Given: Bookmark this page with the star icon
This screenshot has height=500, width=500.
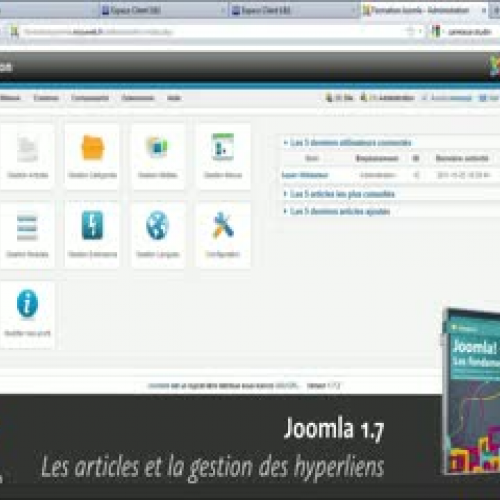Looking at the screenshot, I should [410, 32].
